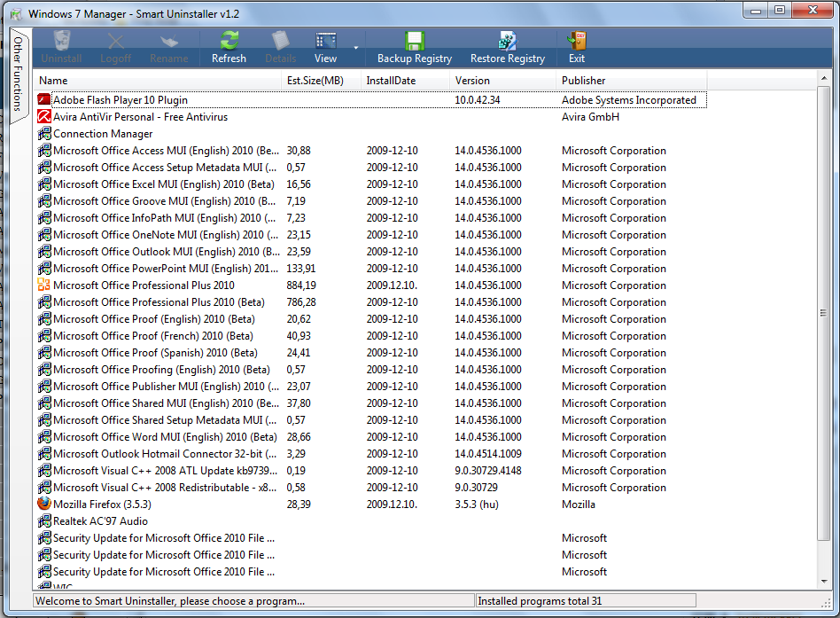
Task: Select Microsoft Office Groove MUI icon
Action: 44,201
